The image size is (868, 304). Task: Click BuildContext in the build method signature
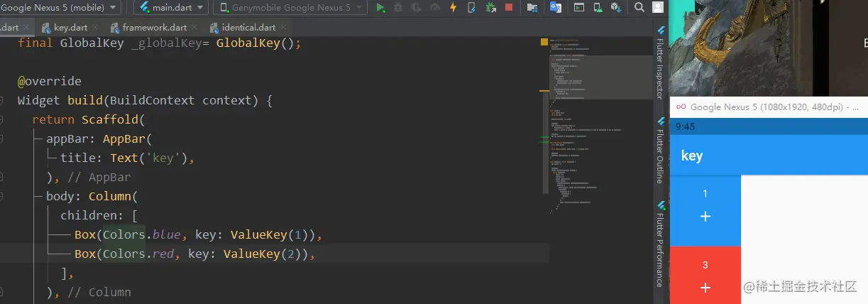point(153,100)
